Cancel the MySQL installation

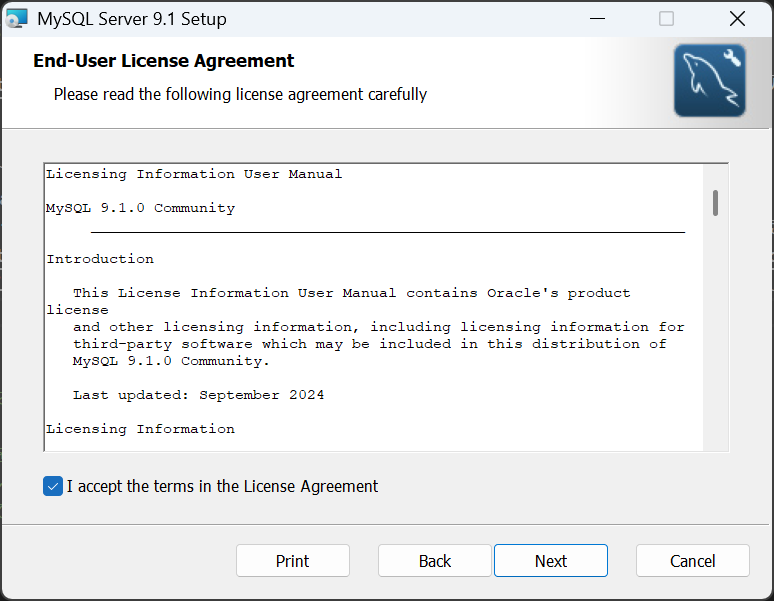coord(693,561)
